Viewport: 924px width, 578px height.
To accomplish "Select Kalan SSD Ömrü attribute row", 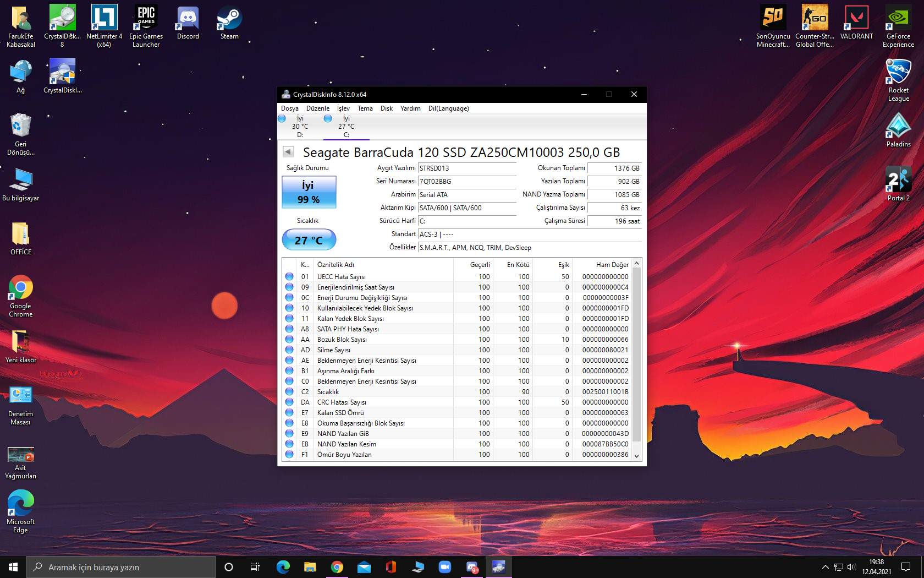I will pyautogui.click(x=458, y=413).
